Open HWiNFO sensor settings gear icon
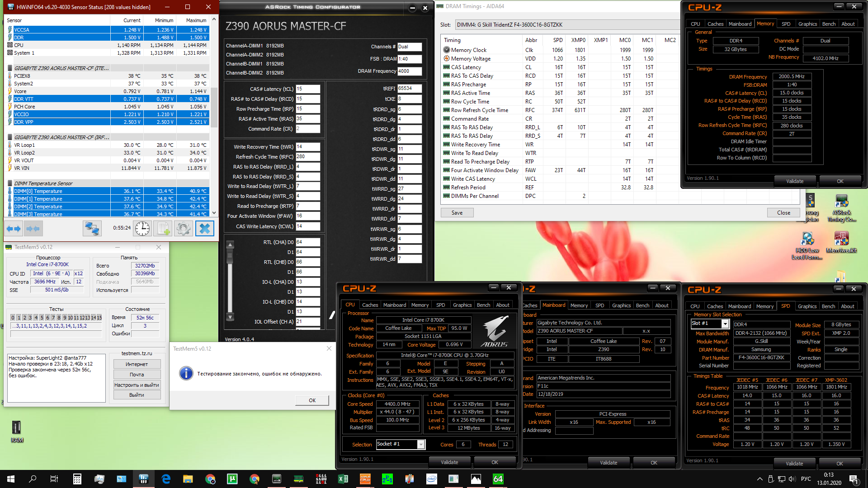Screen dimensions: 868x488 183,229
